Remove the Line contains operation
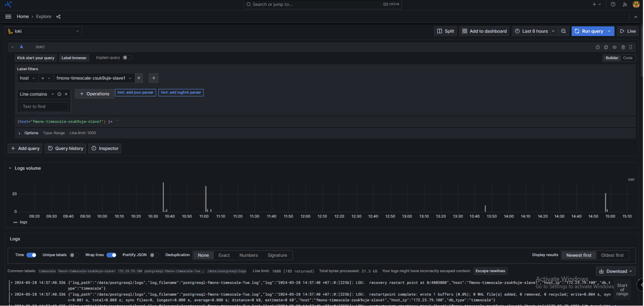 [66, 94]
